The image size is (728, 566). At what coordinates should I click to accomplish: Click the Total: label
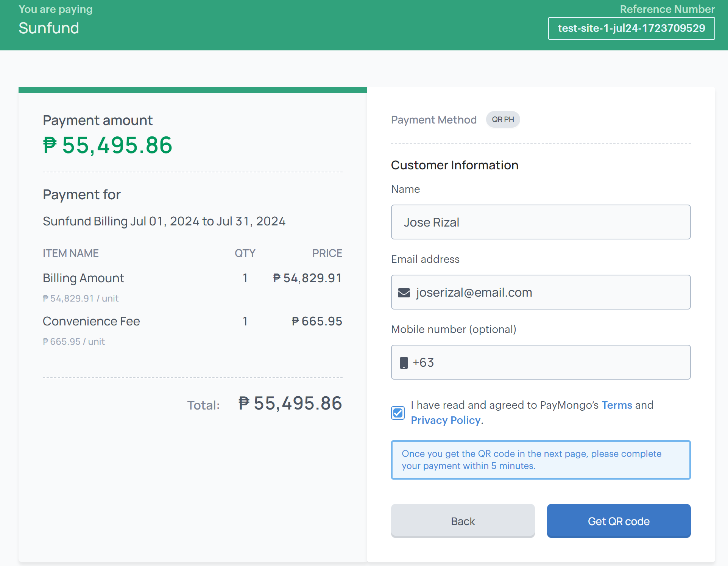pyautogui.click(x=204, y=405)
